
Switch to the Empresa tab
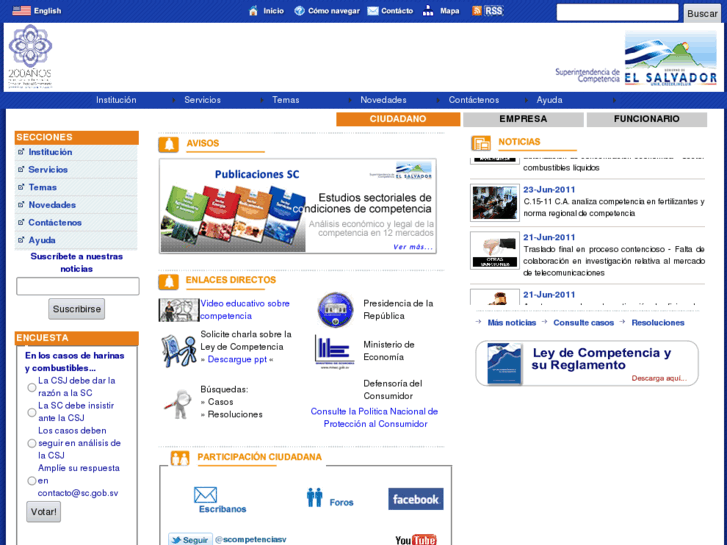pos(523,119)
